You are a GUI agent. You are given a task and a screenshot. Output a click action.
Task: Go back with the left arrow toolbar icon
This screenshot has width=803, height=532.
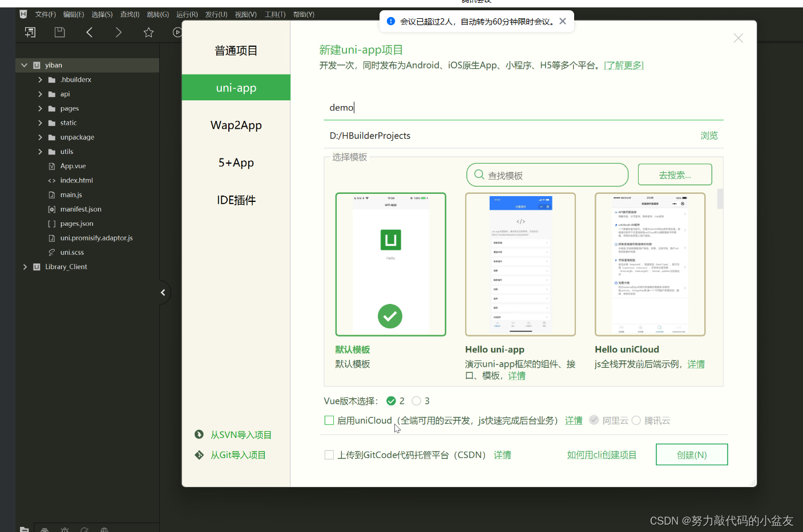(89, 33)
